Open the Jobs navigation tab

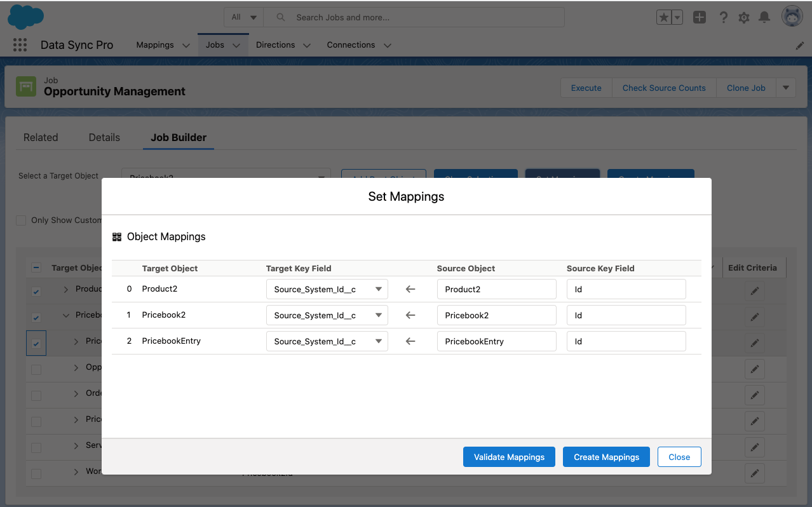(x=215, y=45)
